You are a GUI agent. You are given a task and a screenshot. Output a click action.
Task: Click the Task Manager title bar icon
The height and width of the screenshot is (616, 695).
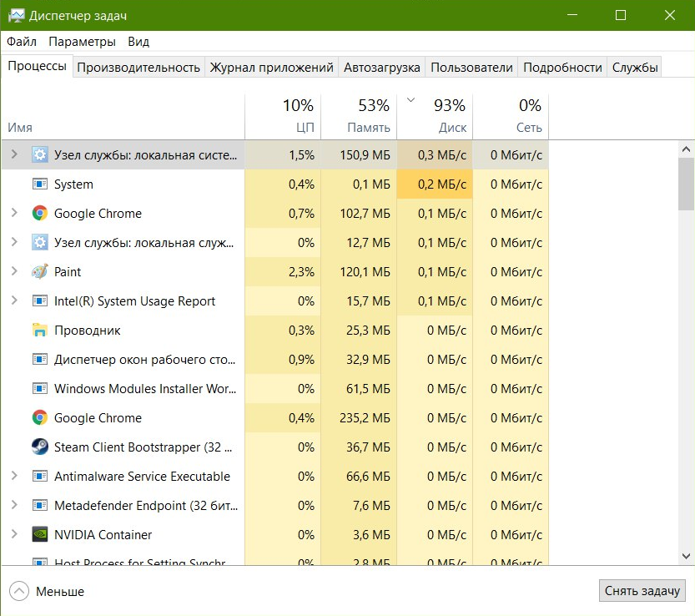tap(15, 16)
